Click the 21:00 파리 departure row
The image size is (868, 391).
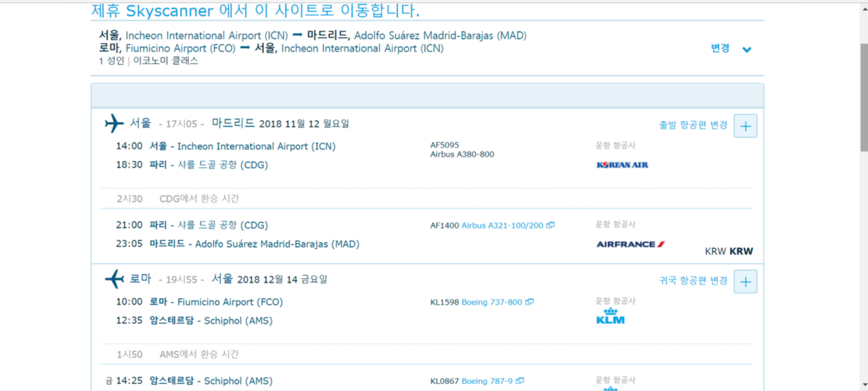(192, 225)
